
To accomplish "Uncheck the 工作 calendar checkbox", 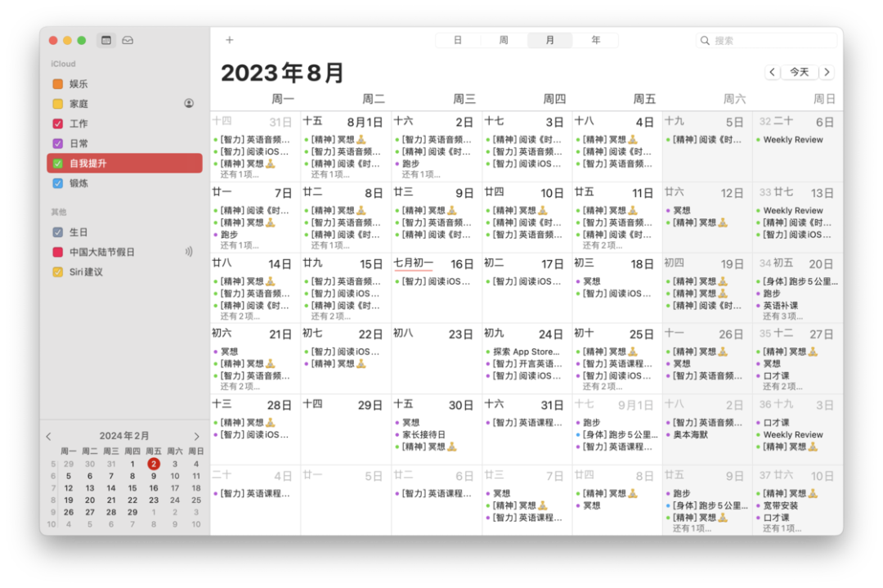I will coord(57,123).
